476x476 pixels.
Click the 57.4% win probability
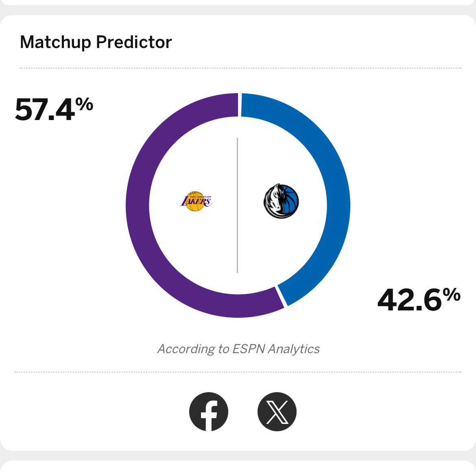click(x=46, y=110)
